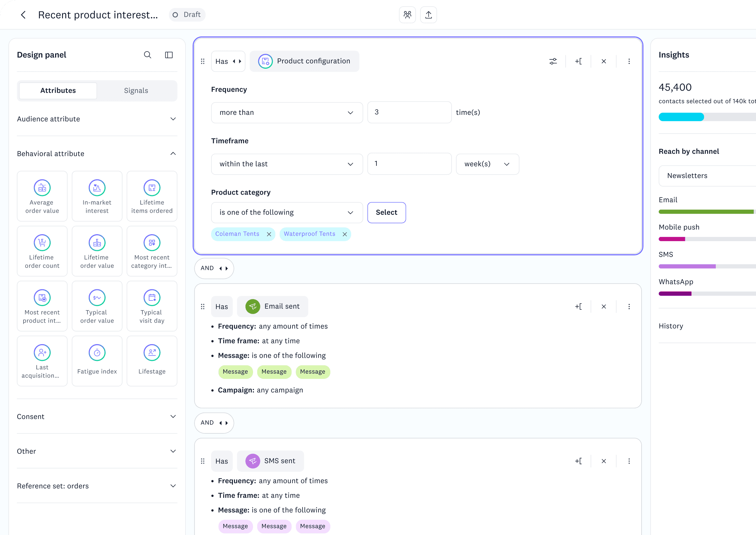
Task: Select the Typical order value attribute
Action: (97, 306)
